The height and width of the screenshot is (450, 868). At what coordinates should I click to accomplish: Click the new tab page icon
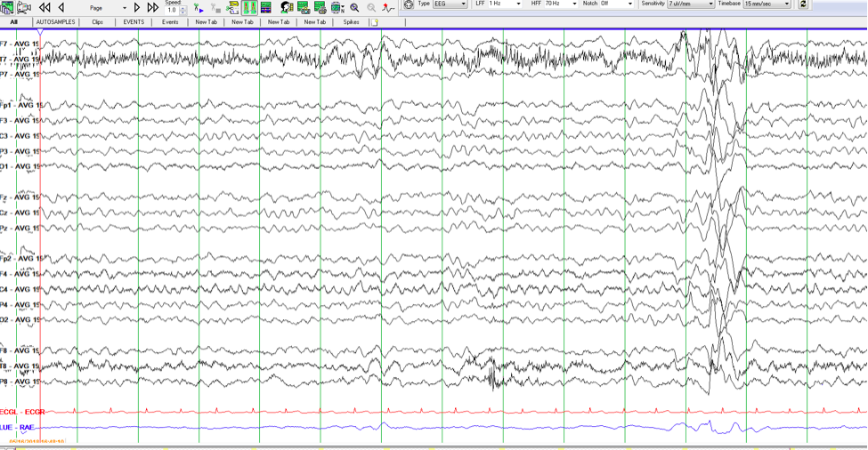click(x=375, y=22)
